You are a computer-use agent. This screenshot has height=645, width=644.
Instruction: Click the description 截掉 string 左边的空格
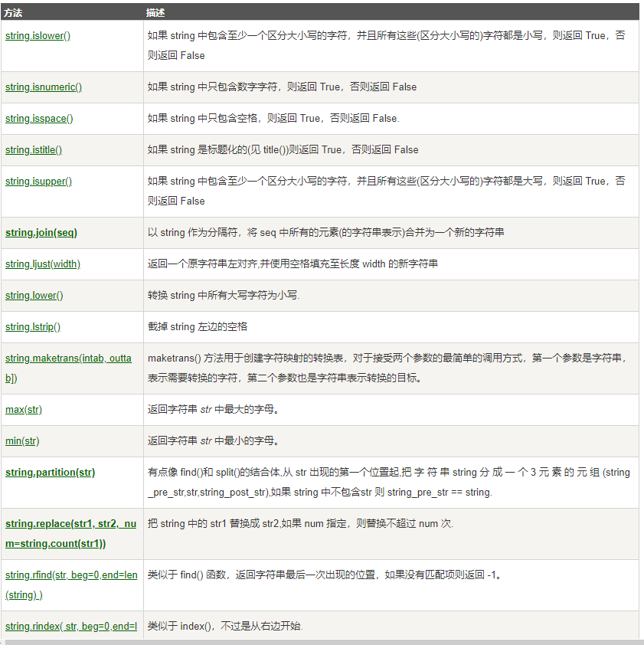(x=198, y=327)
